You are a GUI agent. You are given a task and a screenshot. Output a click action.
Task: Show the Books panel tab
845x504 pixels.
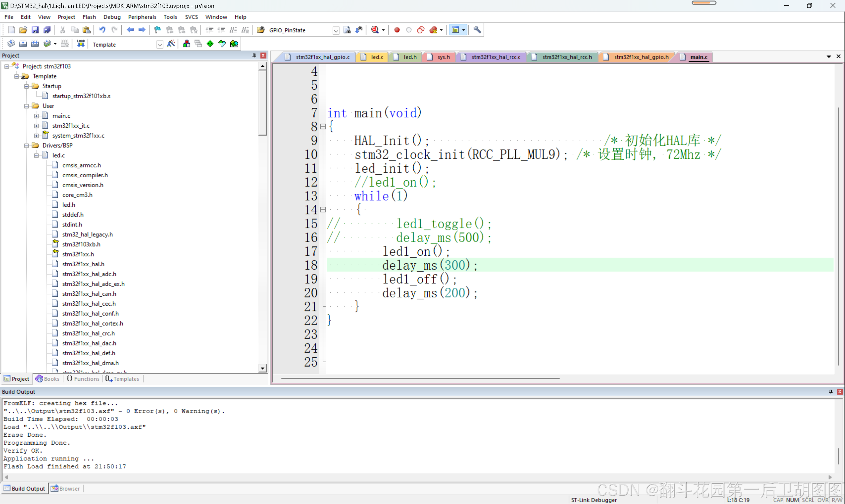click(48, 379)
